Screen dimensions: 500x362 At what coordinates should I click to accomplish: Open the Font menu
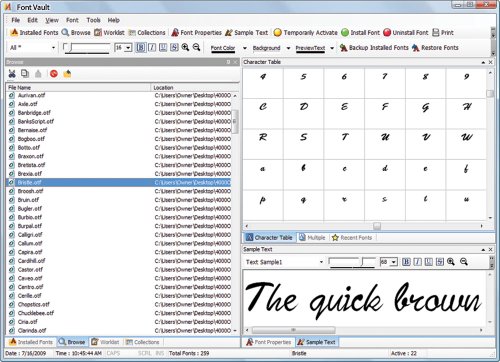point(72,20)
